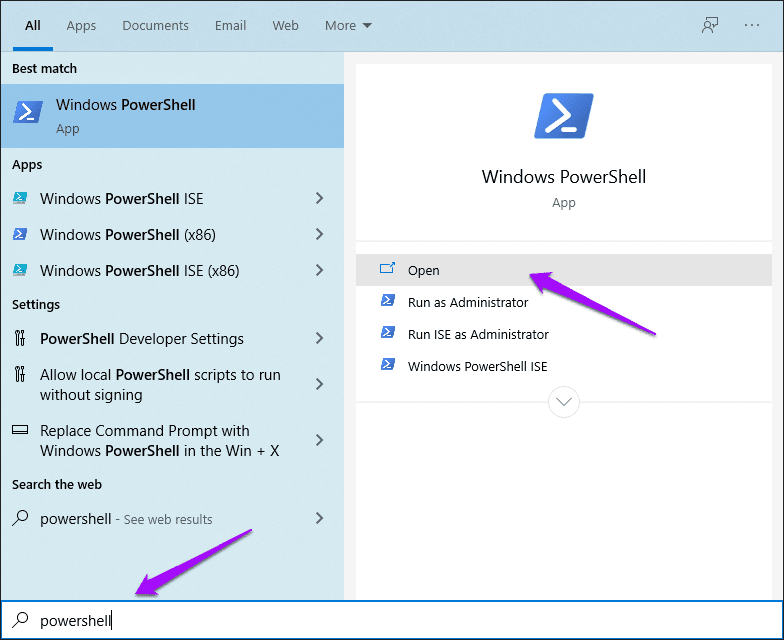The image size is (784, 640).
Task: Click the magnifier icon in the search box
Action: coord(20,621)
